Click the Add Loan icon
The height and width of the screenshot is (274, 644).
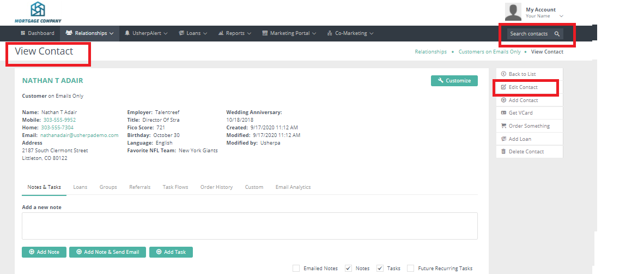[503, 139]
